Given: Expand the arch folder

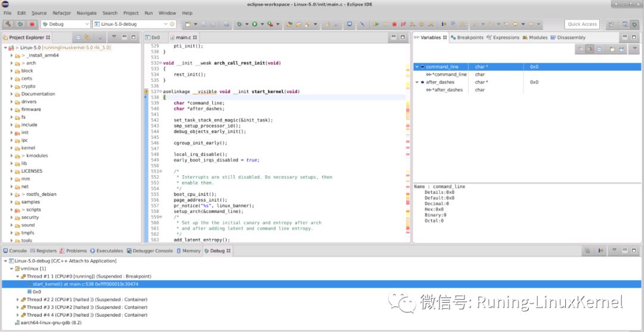Looking at the screenshot, I should (x=11, y=63).
